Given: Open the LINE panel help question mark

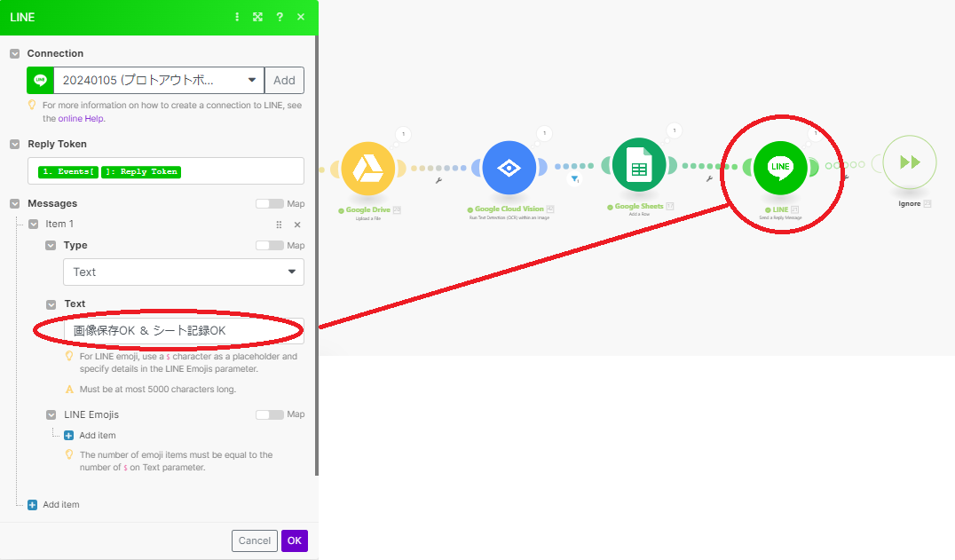Looking at the screenshot, I should (280, 17).
